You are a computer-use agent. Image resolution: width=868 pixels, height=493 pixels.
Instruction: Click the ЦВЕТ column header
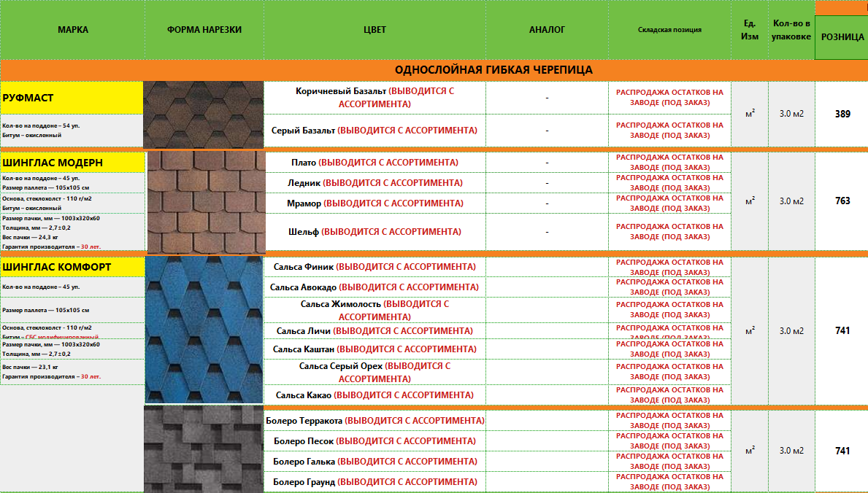(x=375, y=30)
